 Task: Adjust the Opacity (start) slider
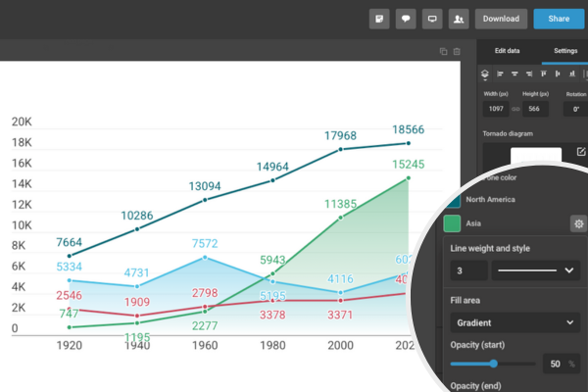point(494,364)
